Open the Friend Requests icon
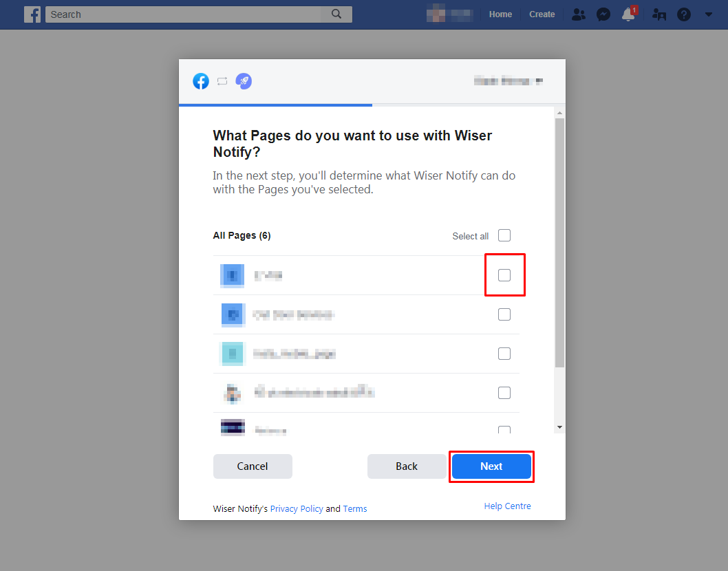The width and height of the screenshot is (728, 571). (579, 14)
